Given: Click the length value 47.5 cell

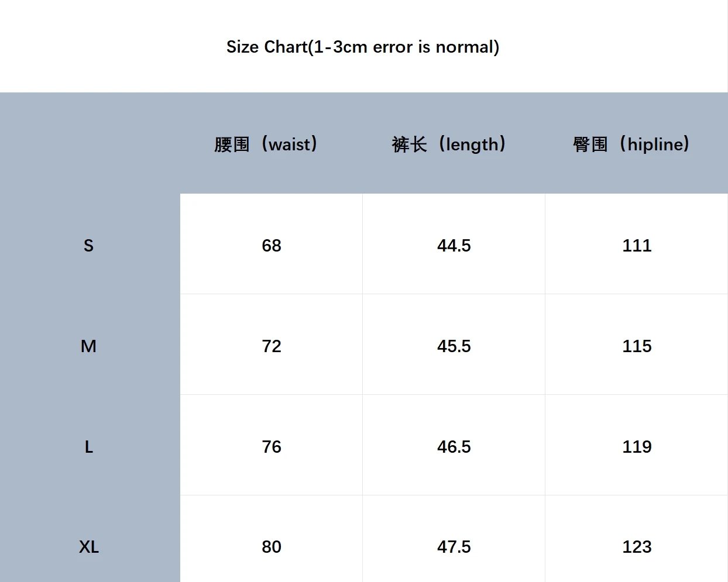Looking at the screenshot, I should [454, 539].
